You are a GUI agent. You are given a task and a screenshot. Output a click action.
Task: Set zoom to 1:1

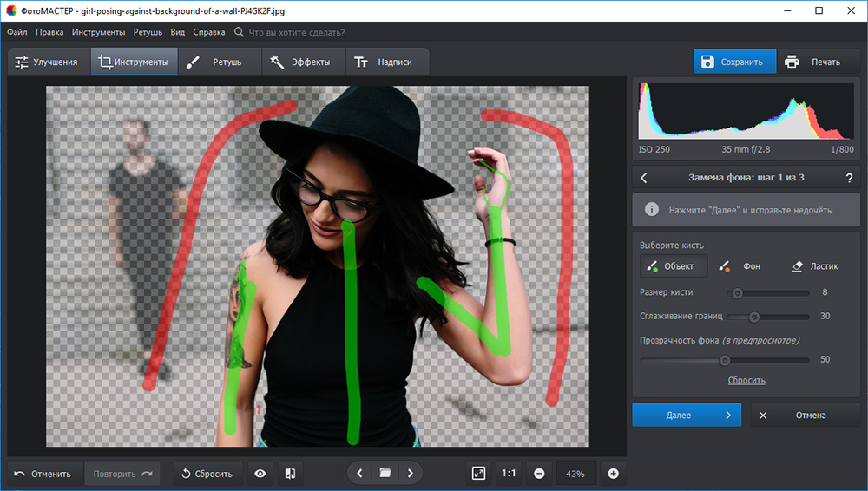tap(509, 474)
